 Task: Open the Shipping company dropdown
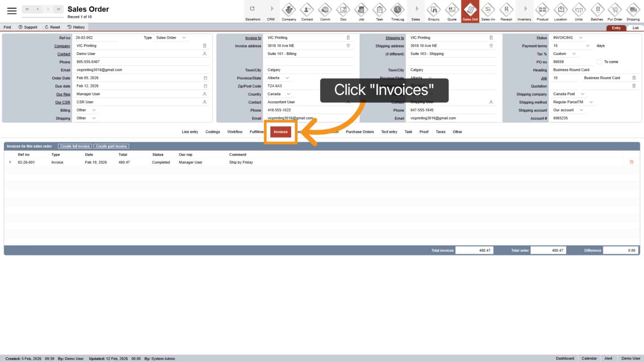point(583,94)
